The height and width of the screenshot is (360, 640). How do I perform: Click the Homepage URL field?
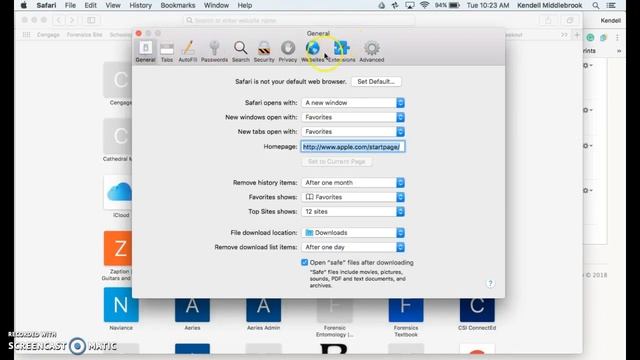[353, 147]
